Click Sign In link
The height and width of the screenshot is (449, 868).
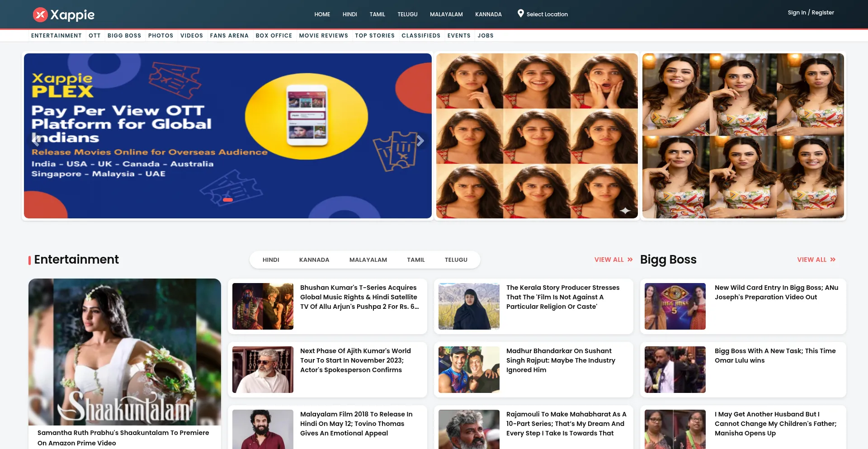click(797, 13)
